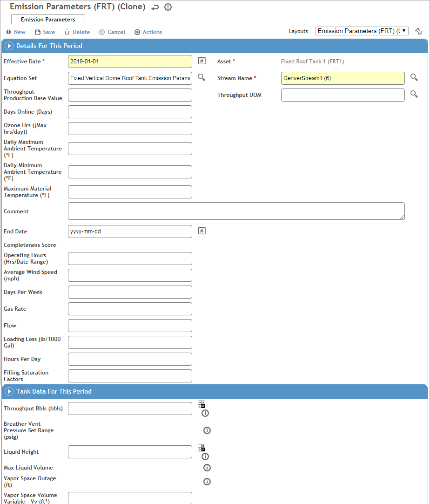Search Stream Name with magnifier icon

pyautogui.click(x=414, y=77)
